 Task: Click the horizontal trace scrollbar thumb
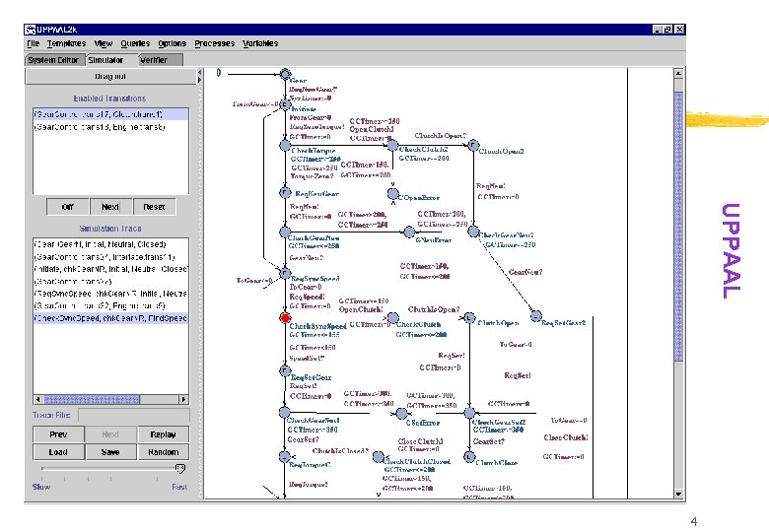[x=92, y=399]
